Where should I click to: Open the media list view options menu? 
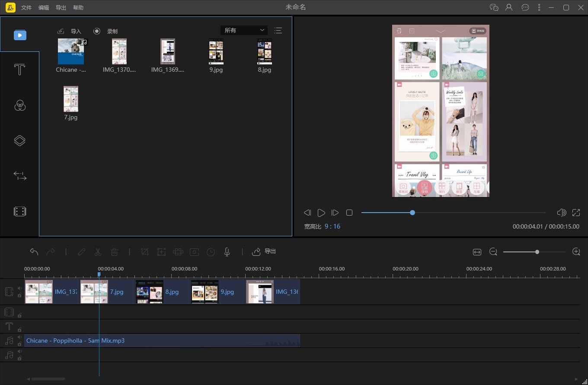click(278, 30)
